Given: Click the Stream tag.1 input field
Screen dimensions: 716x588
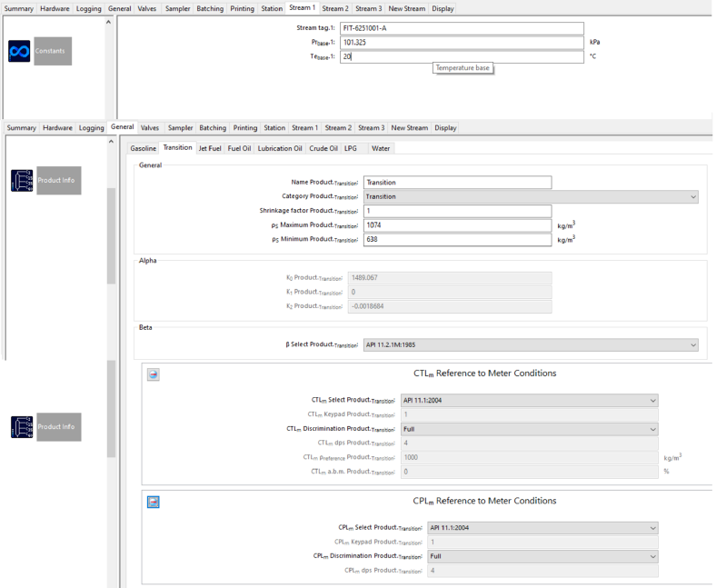Looking at the screenshot, I should click(462, 28).
